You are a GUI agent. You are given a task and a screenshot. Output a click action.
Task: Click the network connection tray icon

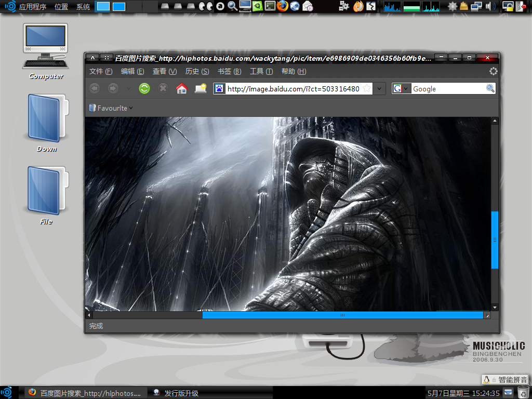point(476,6)
